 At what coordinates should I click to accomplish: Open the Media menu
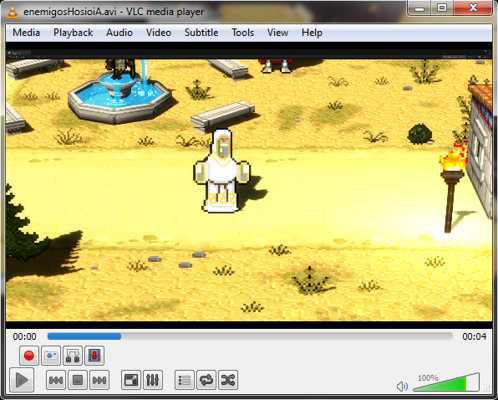(26, 33)
